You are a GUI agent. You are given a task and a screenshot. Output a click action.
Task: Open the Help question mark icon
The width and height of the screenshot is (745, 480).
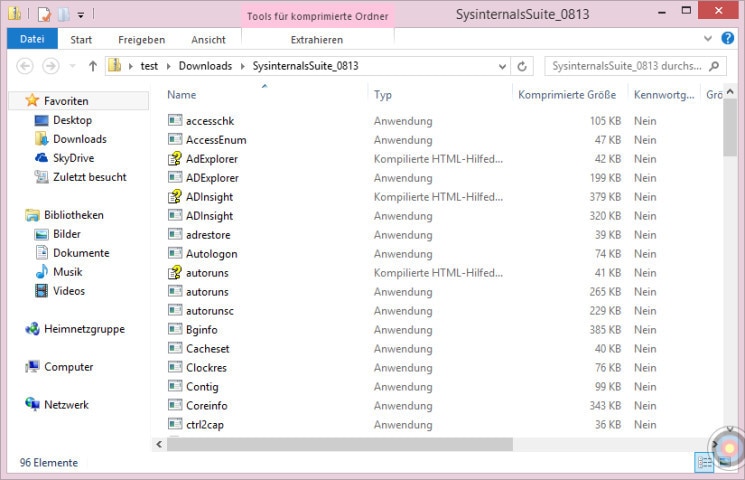(727, 38)
